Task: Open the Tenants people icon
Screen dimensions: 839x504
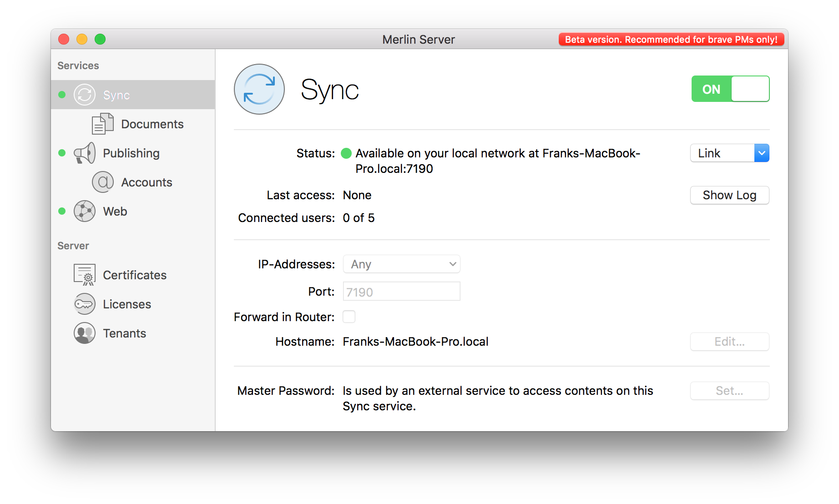Action: point(85,333)
